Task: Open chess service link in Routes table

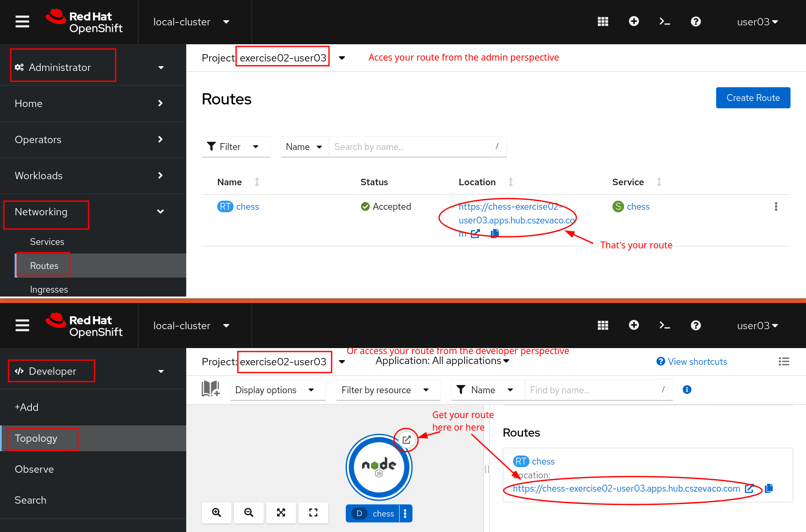Action: point(638,207)
